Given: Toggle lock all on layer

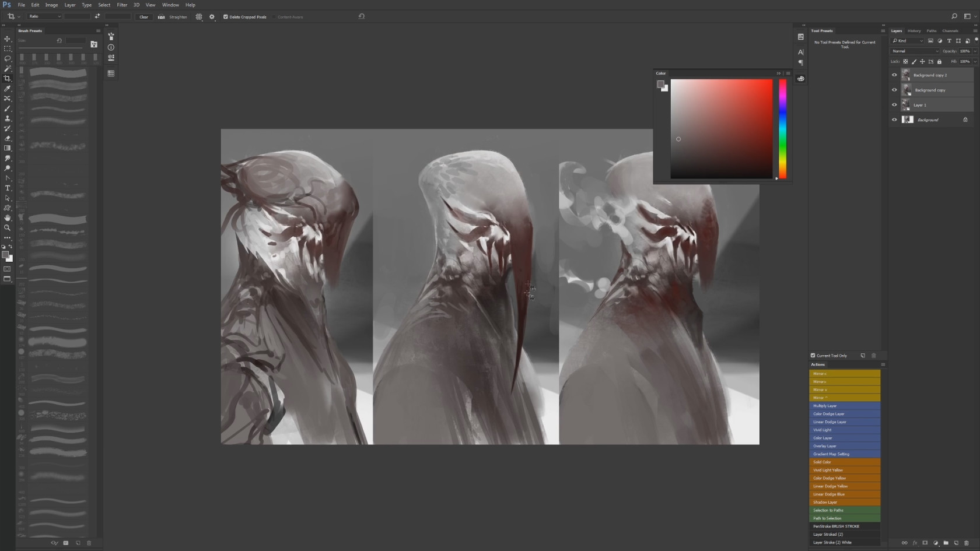Looking at the screenshot, I should (939, 62).
